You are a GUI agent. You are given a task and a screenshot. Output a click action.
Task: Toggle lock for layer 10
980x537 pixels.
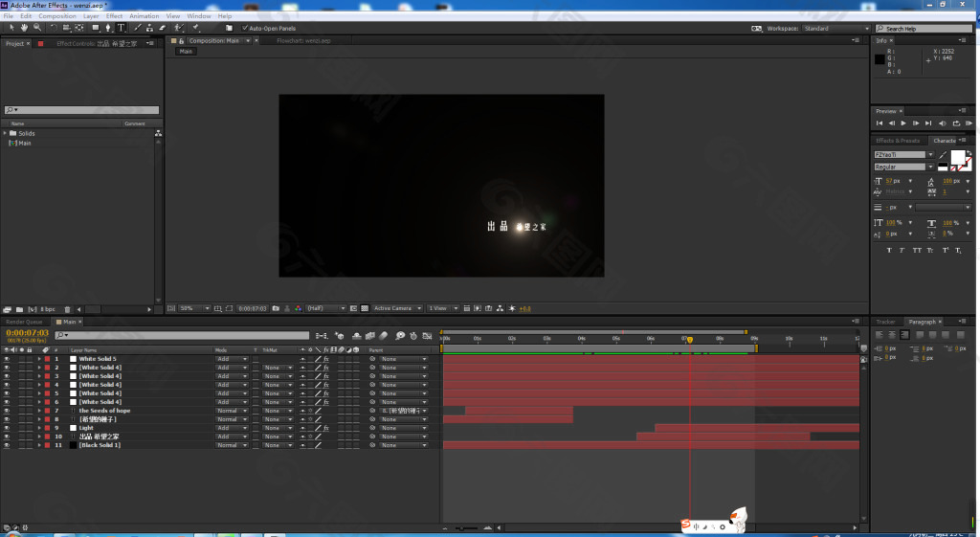29,436
